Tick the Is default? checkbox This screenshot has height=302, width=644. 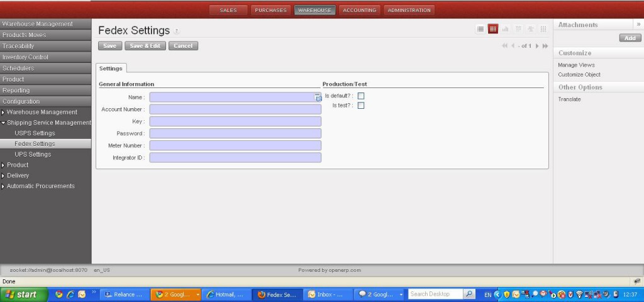pos(360,96)
